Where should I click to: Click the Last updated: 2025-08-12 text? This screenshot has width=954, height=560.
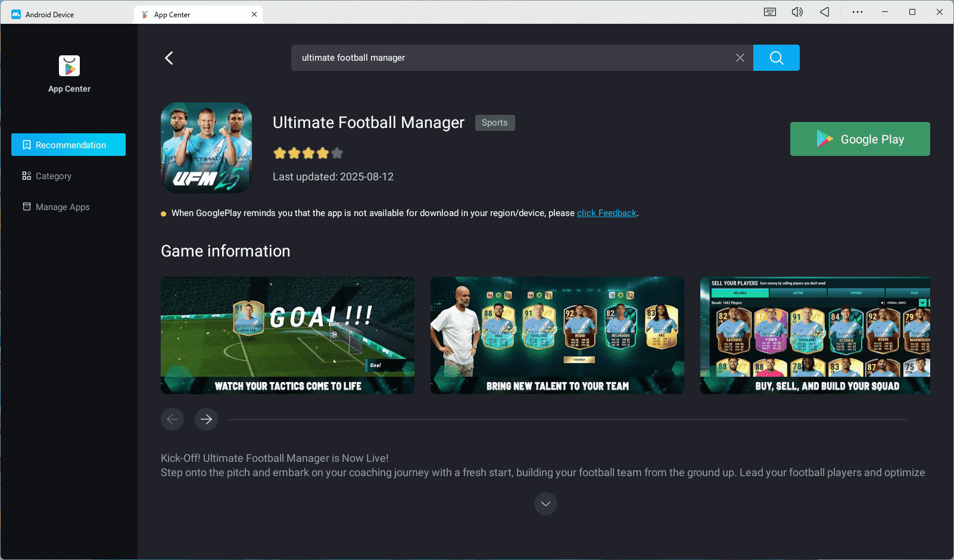pos(333,177)
